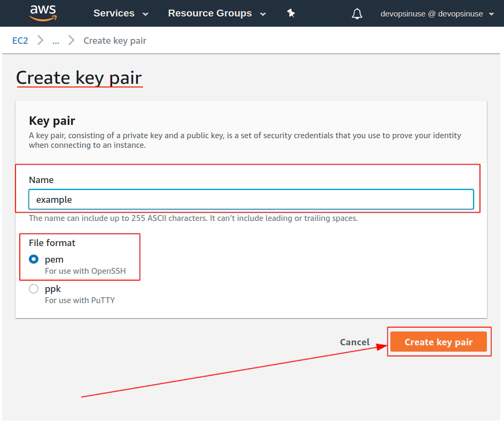The height and width of the screenshot is (428, 504).
Task: Expand the Services dropdown arrow
Action: point(145,14)
